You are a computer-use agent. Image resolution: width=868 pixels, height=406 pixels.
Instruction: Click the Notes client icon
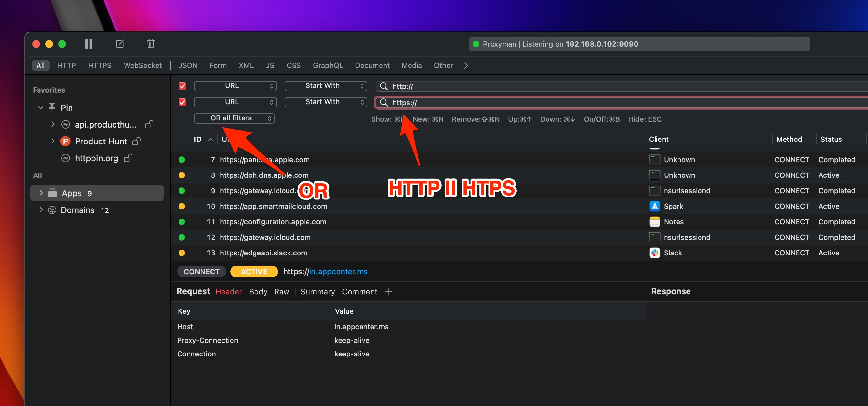(x=654, y=221)
